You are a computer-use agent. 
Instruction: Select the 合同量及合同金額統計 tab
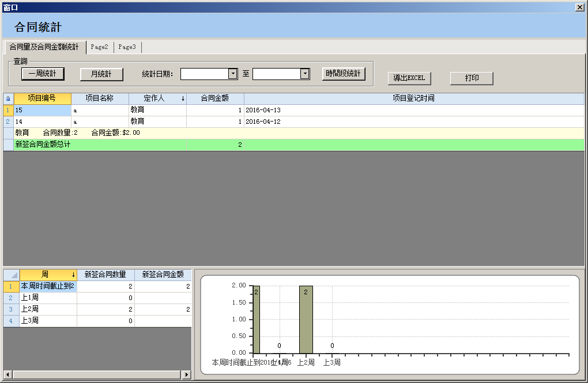[x=44, y=47]
